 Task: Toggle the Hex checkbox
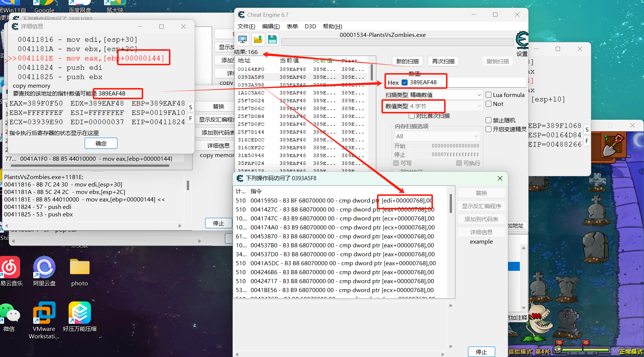click(x=405, y=82)
